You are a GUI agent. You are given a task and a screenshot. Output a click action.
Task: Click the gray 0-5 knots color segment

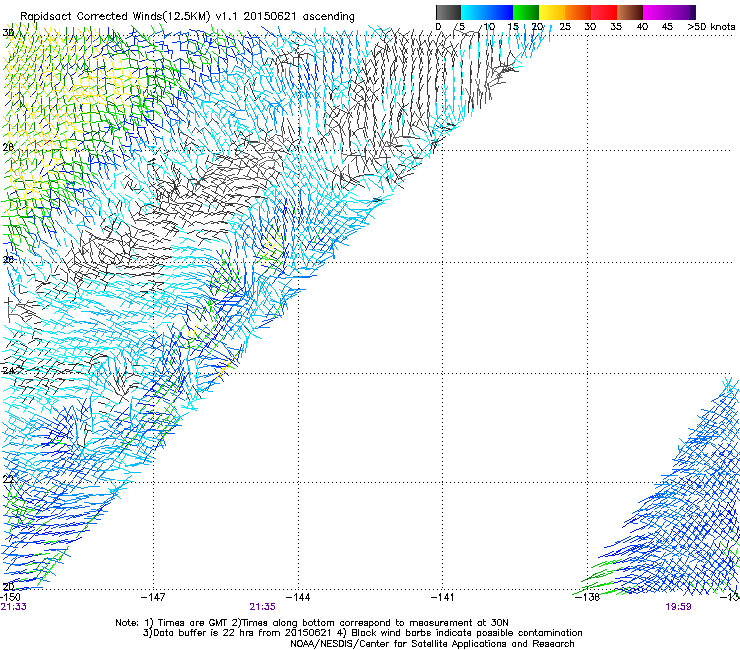coord(448,12)
